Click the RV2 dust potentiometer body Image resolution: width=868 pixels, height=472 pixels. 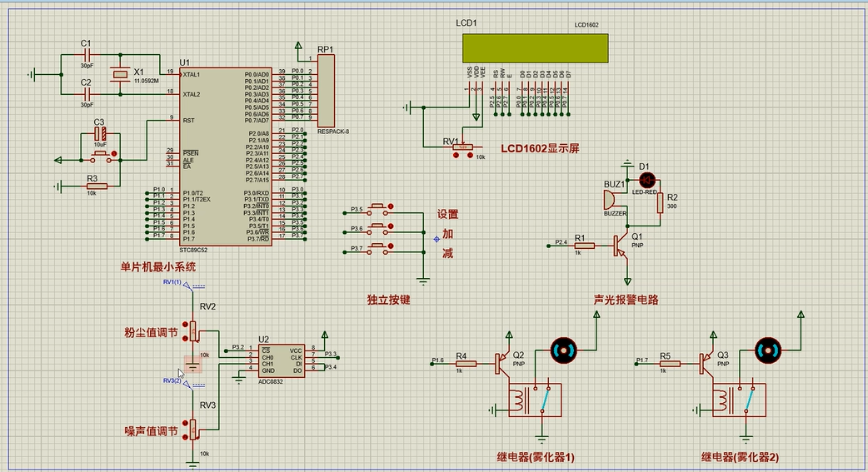tap(193, 332)
